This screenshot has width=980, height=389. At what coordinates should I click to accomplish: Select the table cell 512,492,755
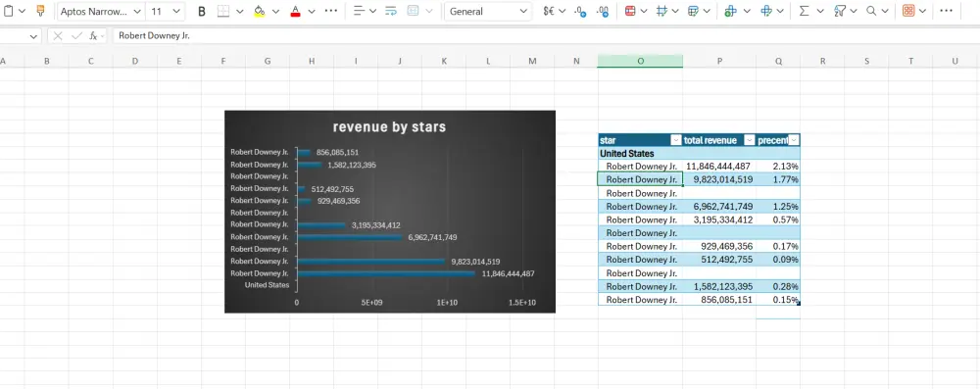pos(719,260)
